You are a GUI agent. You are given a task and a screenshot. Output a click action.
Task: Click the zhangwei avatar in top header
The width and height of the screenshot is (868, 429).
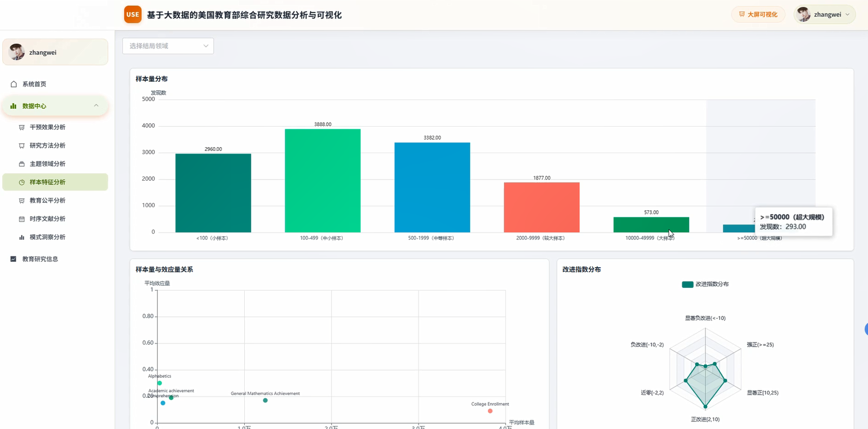point(804,15)
